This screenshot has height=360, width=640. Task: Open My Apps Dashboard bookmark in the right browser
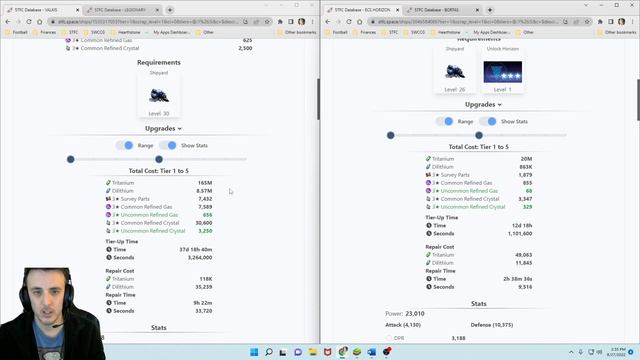pos(489,32)
